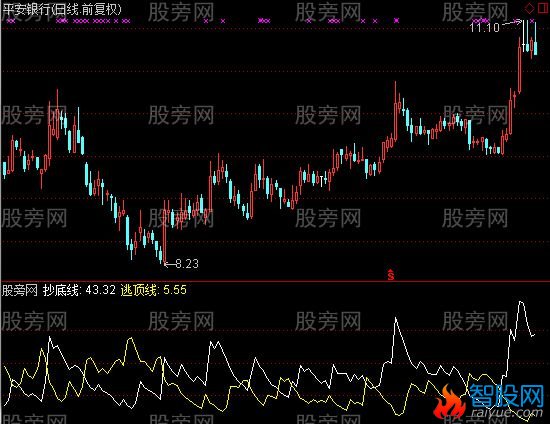Image resolution: width=550 pixels, height=424 pixels.
Task: Click the 股旁网 indicator name label
Action: click(x=20, y=290)
